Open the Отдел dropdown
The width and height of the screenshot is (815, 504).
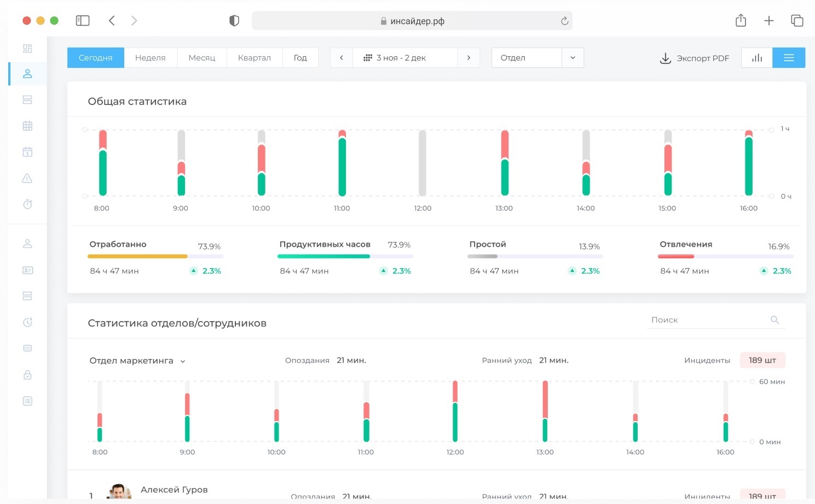click(x=537, y=58)
